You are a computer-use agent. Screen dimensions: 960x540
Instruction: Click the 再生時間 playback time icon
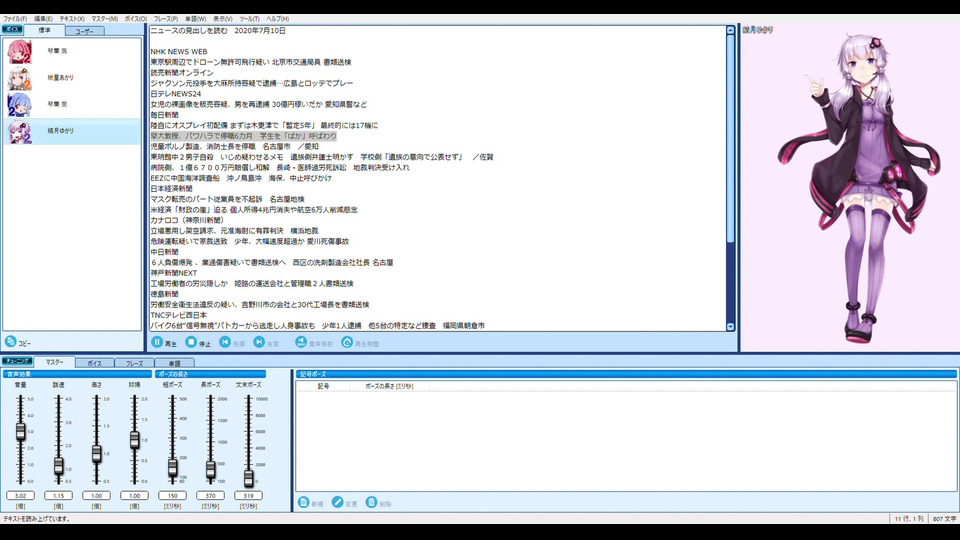coord(347,342)
